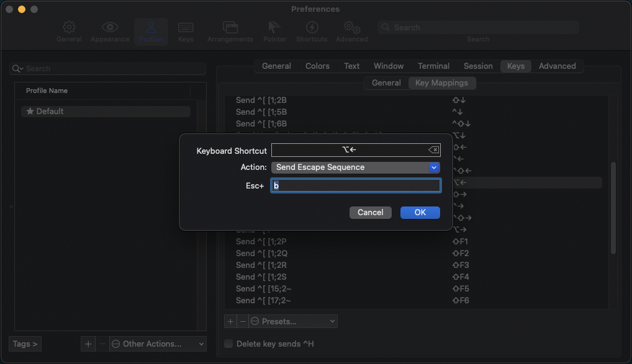Screen dimensions: 632x364
Task: Remove profile with minus button
Action: coord(102,344)
